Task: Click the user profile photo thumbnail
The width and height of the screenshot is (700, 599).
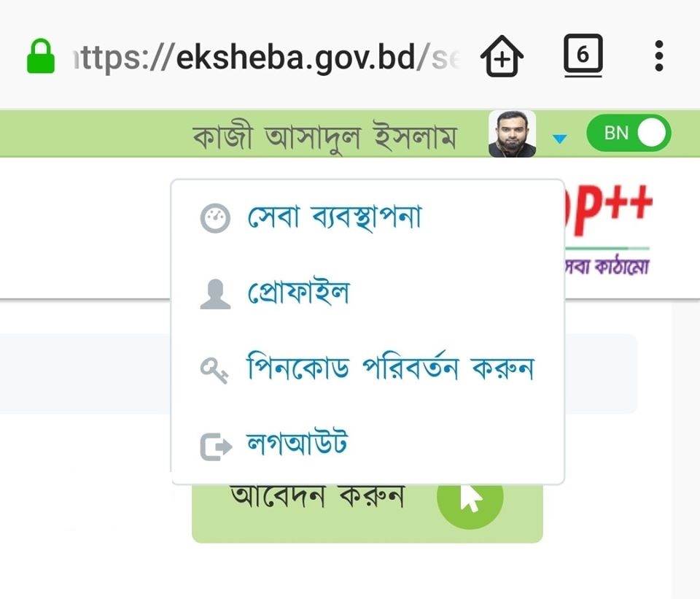Action: (x=512, y=134)
